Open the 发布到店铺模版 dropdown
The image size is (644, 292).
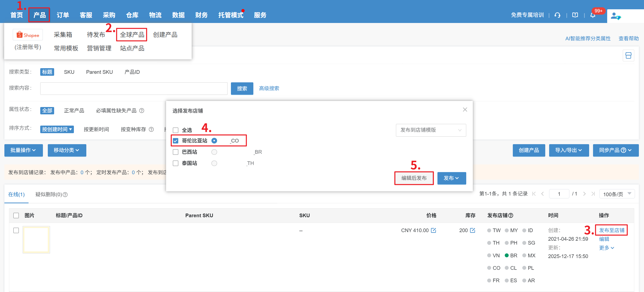[431, 130]
